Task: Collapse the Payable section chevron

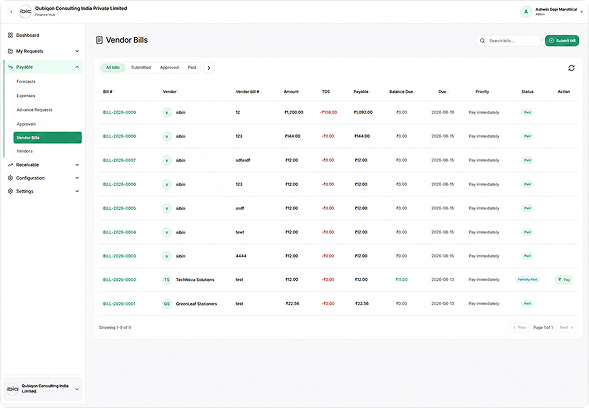Action: point(77,67)
